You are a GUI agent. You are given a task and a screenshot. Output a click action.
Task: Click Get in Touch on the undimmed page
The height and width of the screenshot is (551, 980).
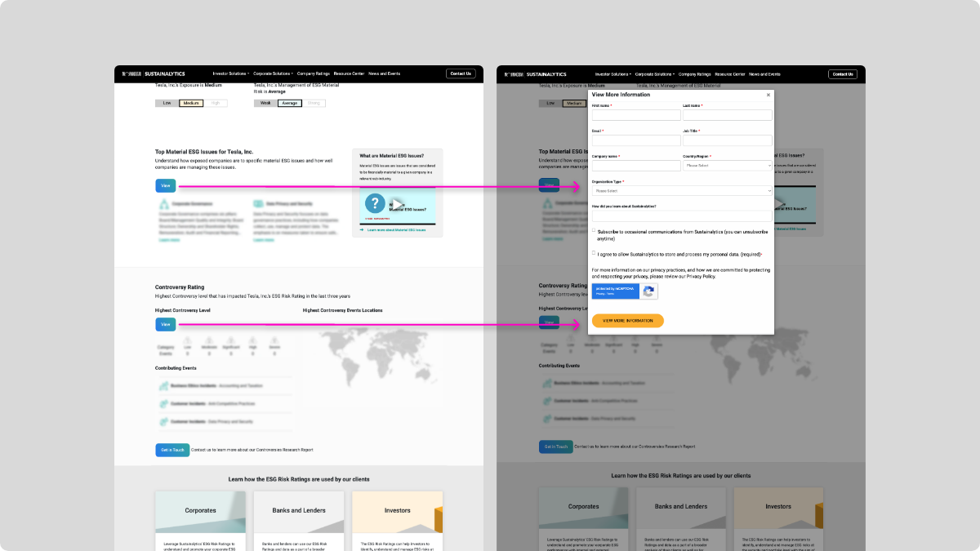tap(172, 449)
